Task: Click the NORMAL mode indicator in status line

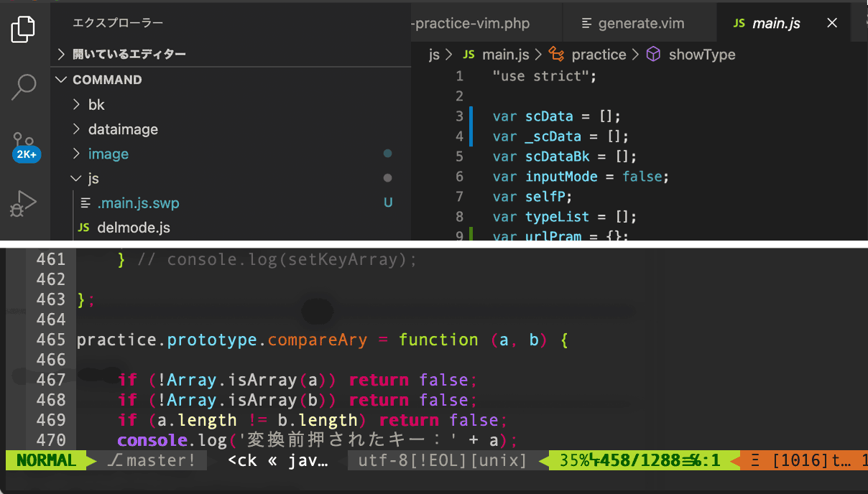Action: [x=47, y=460]
